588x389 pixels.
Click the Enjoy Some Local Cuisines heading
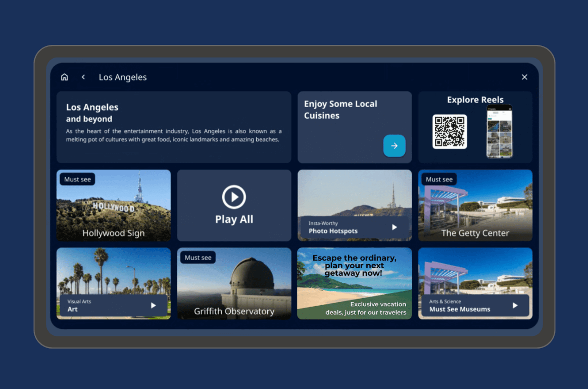pyautogui.click(x=340, y=110)
